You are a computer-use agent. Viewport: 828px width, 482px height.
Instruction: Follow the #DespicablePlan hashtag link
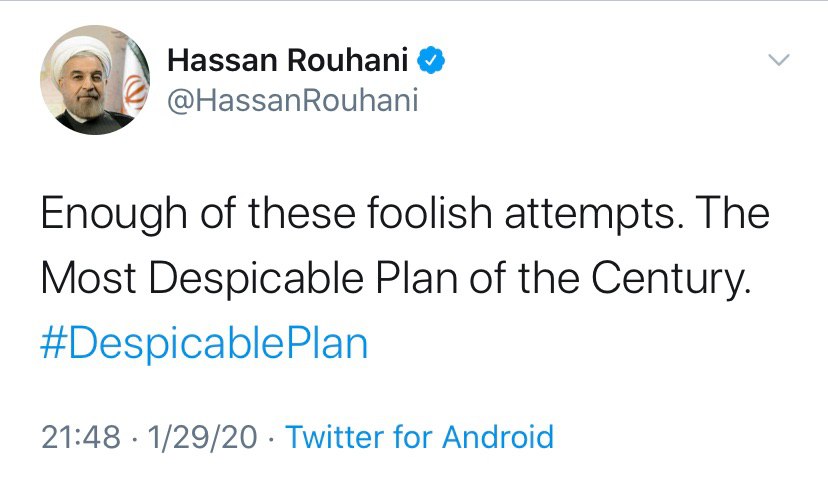pyautogui.click(x=205, y=343)
